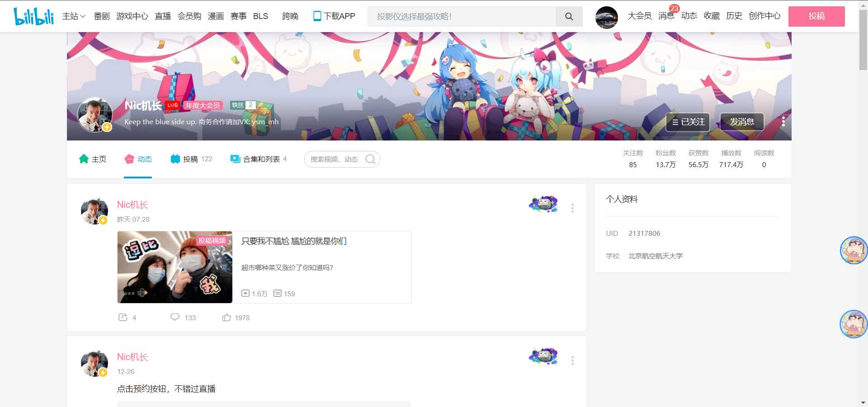Click the 阅读数 0 stat
This screenshot has height=407, width=868.
point(764,159)
